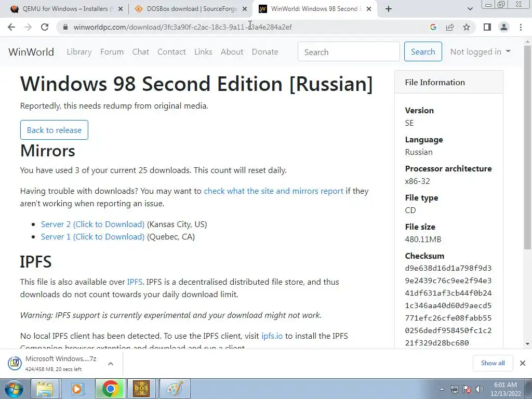Click the site security lock icon
The height and width of the screenshot is (399, 532).
click(x=65, y=27)
